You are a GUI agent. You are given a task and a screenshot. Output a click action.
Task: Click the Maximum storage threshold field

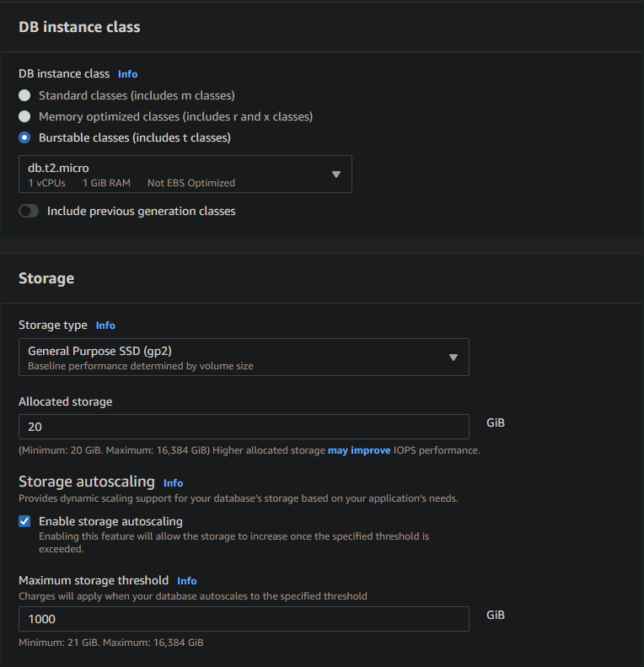tap(244, 619)
